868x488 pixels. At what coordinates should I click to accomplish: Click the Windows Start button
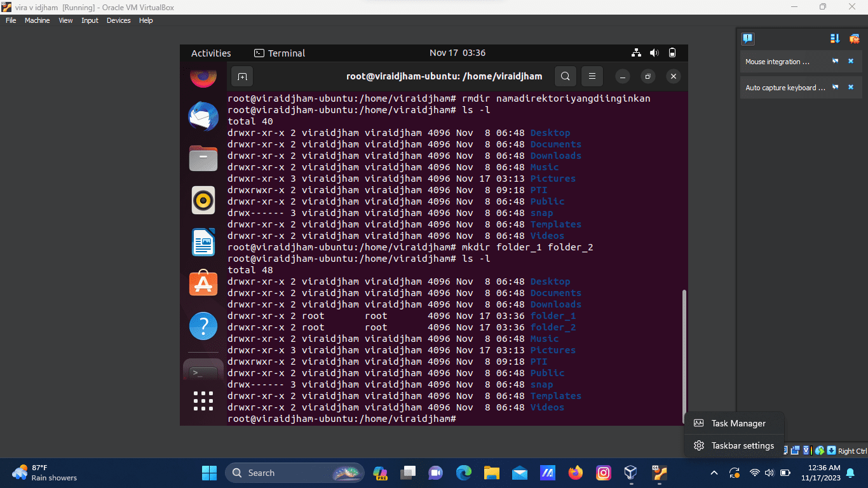click(209, 473)
